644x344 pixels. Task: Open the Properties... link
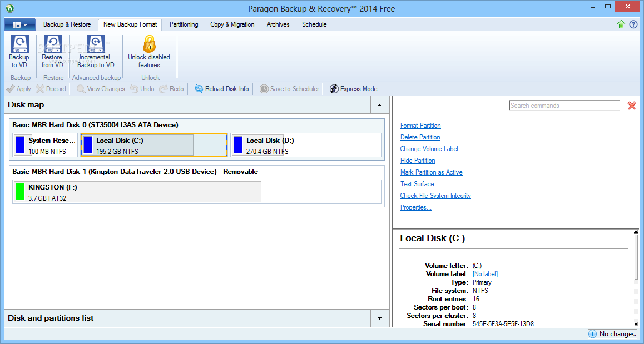click(415, 207)
